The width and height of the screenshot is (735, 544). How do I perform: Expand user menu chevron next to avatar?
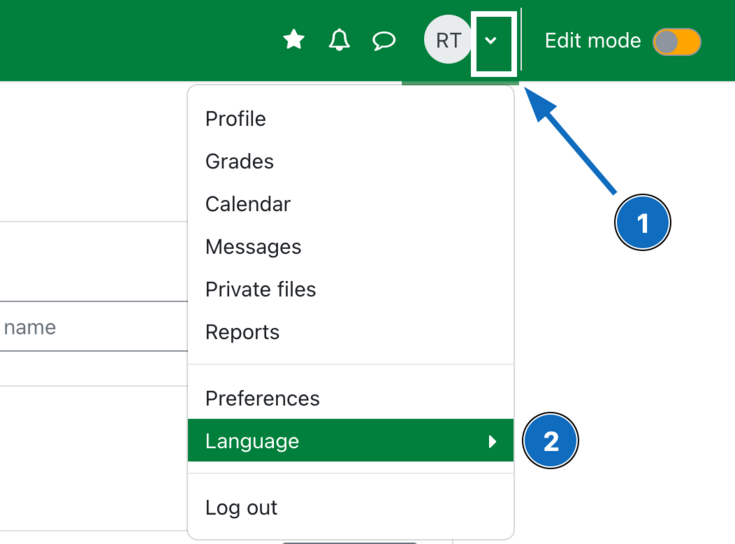491,41
